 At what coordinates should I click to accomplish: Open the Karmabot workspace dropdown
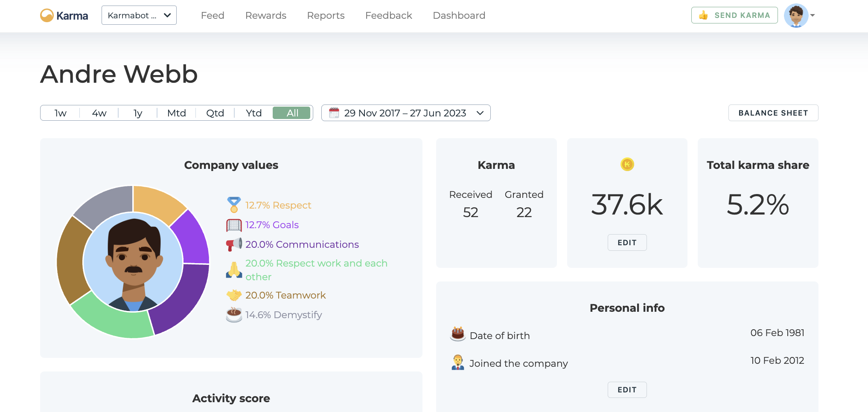139,15
